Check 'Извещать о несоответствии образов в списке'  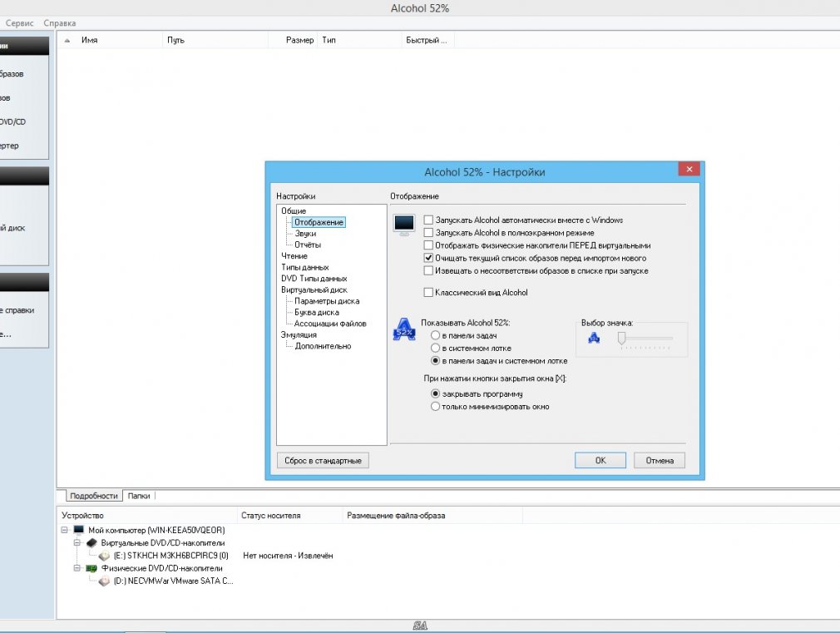428,270
